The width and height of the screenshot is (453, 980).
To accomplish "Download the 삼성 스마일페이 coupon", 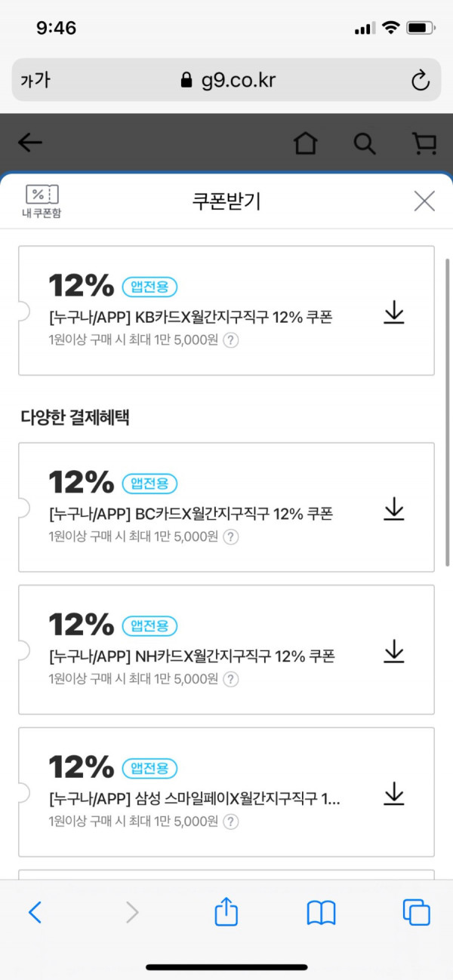I will click(394, 794).
